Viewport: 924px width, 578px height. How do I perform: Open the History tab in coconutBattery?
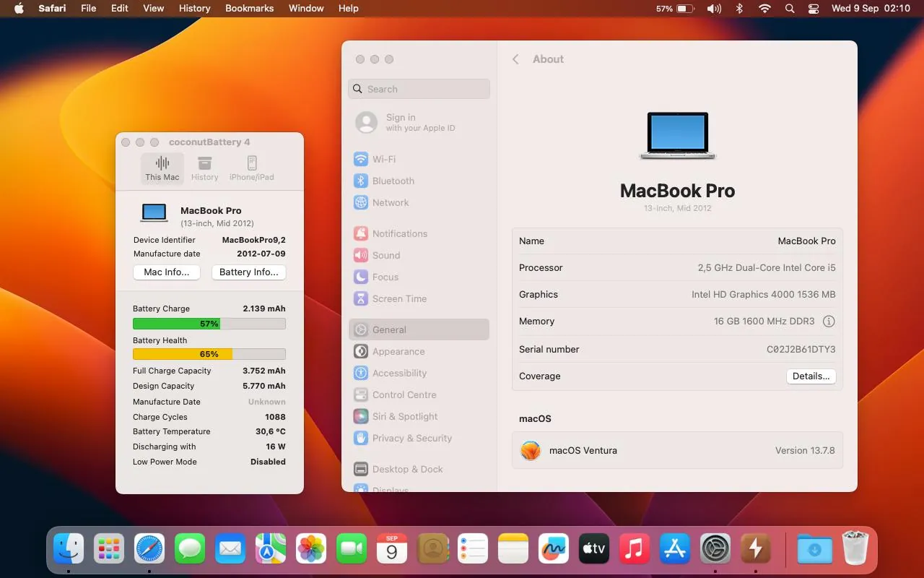[205, 169]
